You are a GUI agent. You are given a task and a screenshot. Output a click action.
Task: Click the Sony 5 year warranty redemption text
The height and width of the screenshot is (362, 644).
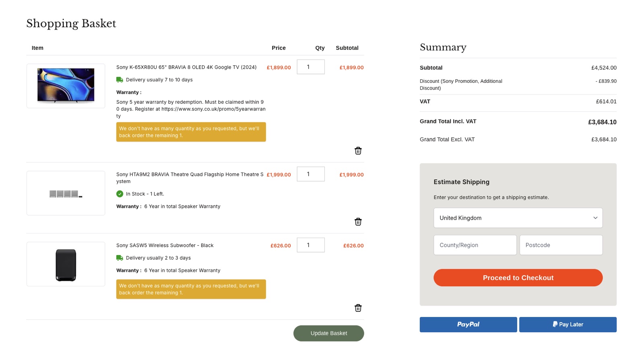(191, 109)
